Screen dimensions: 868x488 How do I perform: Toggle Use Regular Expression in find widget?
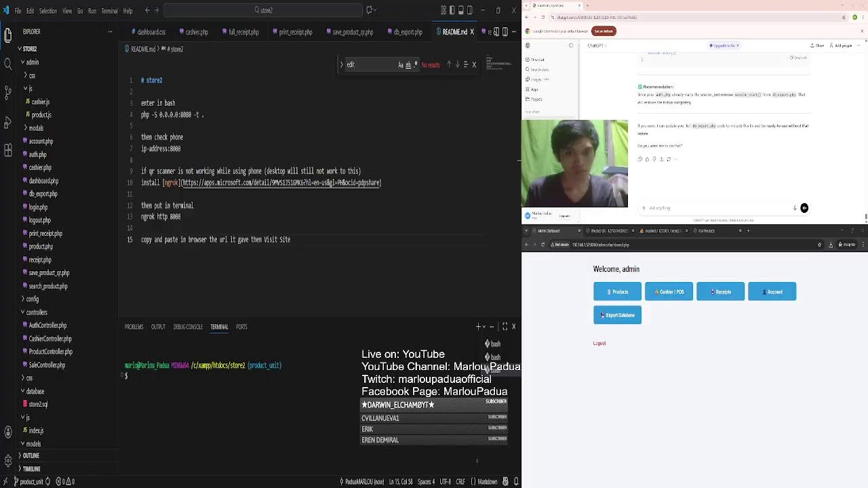pos(415,65)
